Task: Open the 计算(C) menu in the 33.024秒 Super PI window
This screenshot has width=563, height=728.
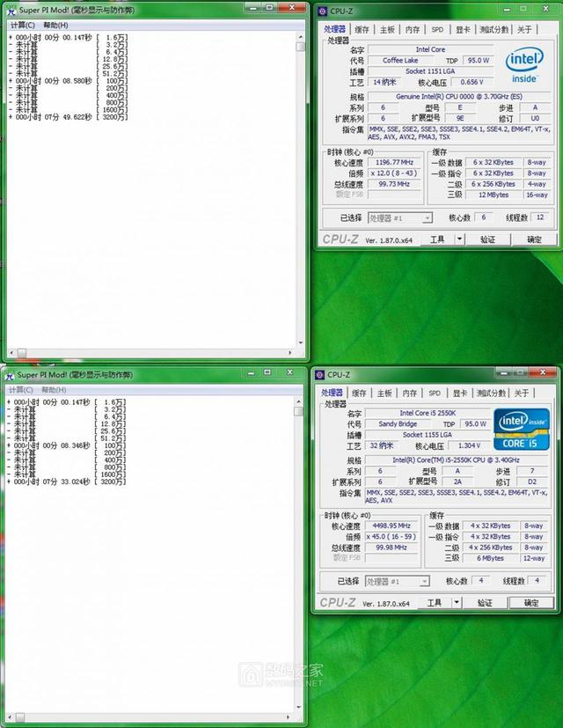Action: click(21, 390)
